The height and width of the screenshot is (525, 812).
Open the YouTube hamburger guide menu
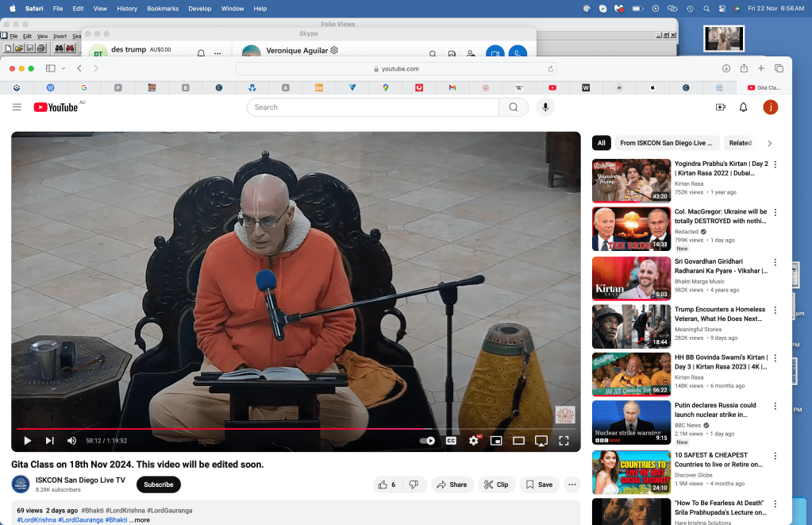coord(17,107)
